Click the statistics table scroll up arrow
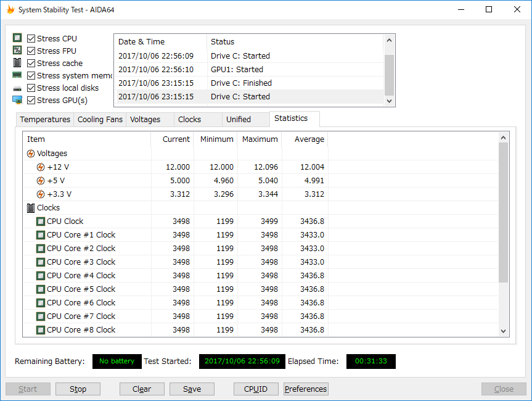Viewport: 532px width, 401px height. (503, 138)
